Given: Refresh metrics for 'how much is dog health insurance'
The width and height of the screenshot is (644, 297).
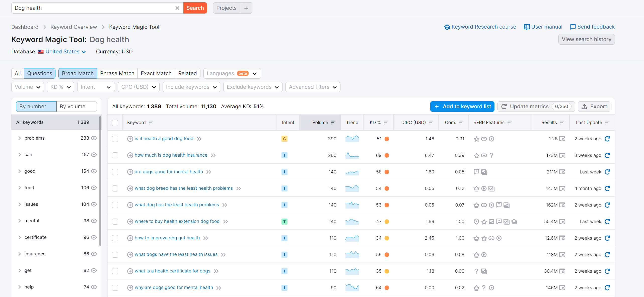Looking at the screenshot, I should (607, 155).
